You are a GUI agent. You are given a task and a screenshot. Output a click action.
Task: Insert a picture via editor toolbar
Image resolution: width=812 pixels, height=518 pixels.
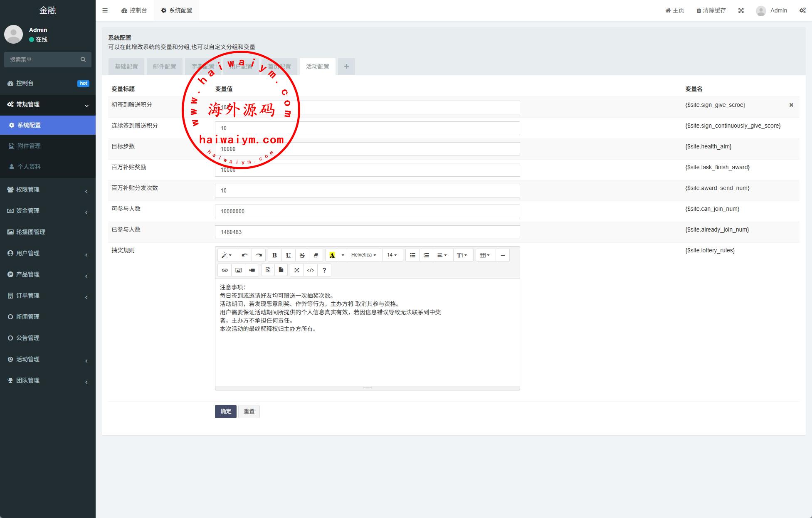coord(238,270)
